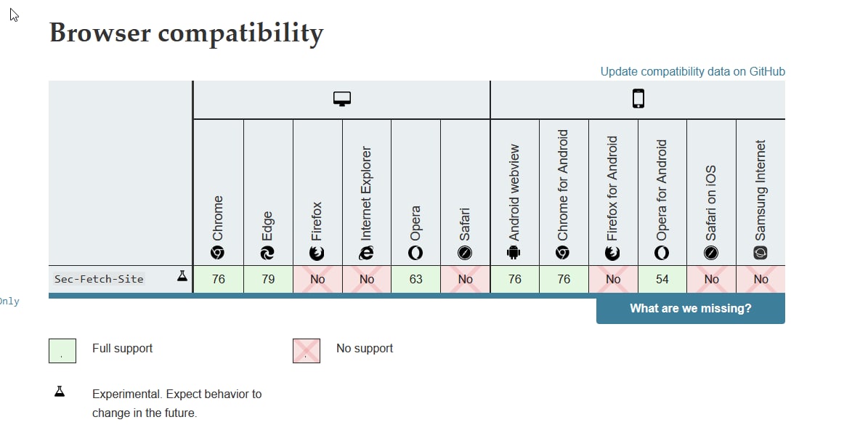
Task: Click the experimental flask icon beside Sec-Fetch-Site
Action: pos(182,277)
